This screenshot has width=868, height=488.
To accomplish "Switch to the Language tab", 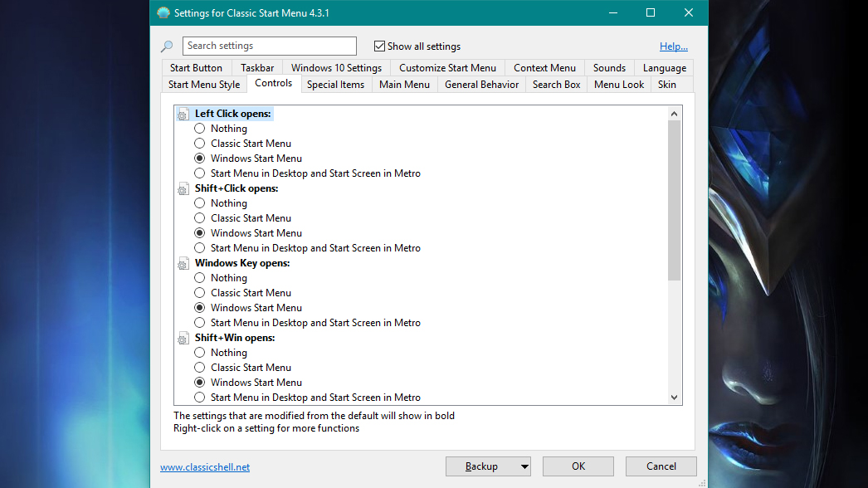I will (665, 67).
